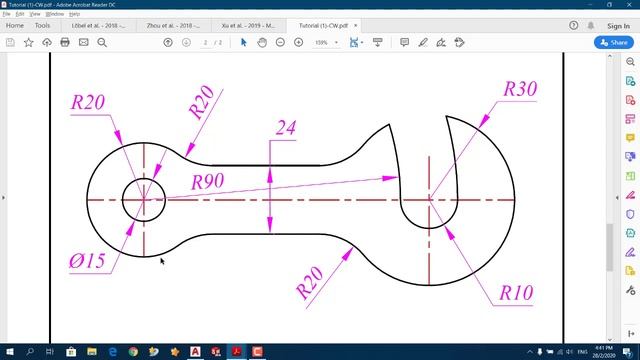Open the Sign document tool
640x360 pixels.
(441, 42)
